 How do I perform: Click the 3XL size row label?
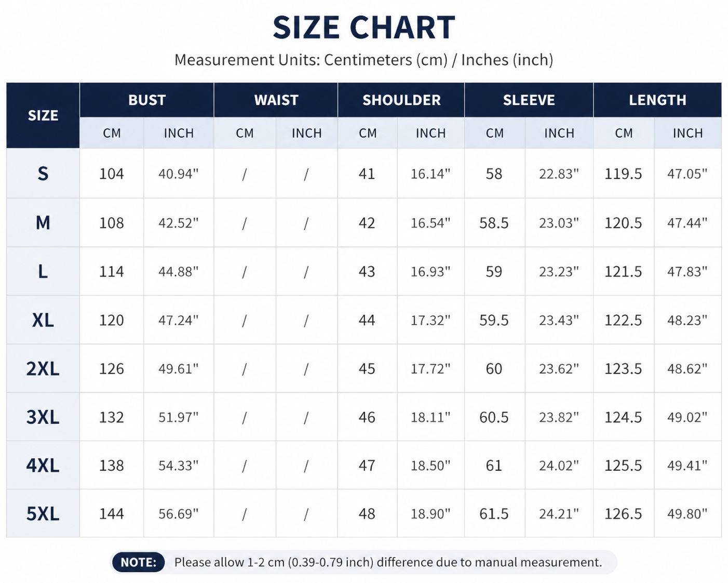click(x=43, y=417)
